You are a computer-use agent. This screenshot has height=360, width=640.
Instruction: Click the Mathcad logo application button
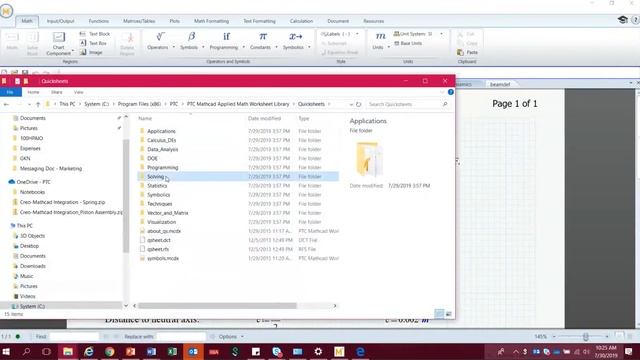pos(6,11)
